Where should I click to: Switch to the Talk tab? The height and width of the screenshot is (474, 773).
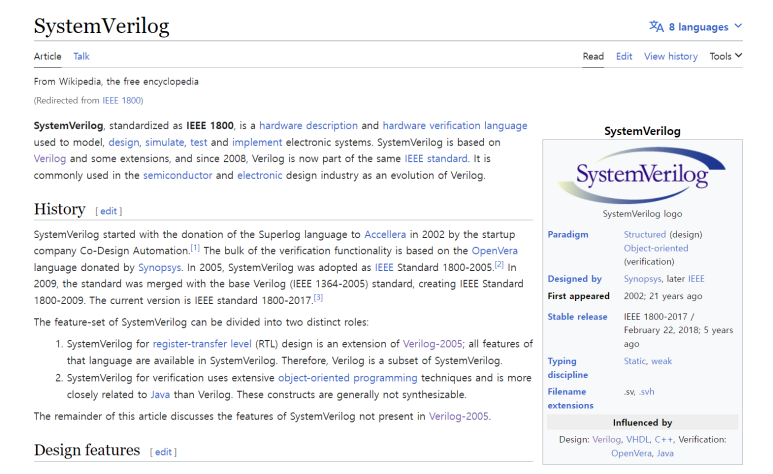click(81, 56)
